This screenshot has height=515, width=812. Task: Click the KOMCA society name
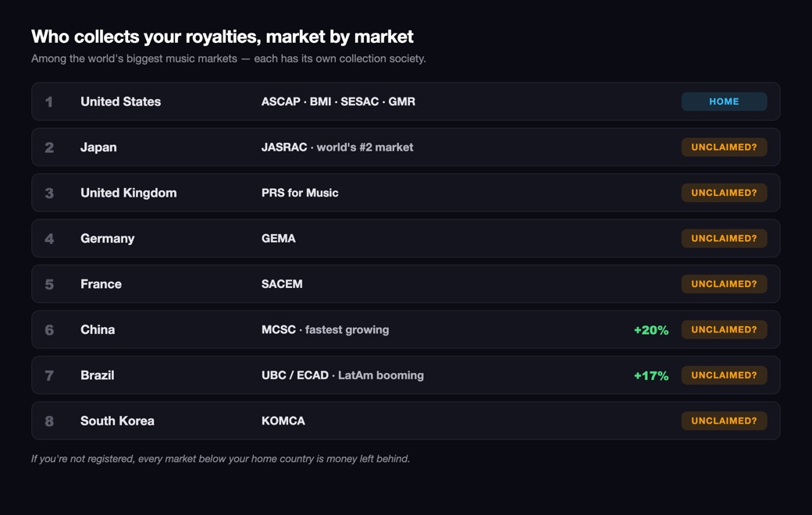[283, 421]
